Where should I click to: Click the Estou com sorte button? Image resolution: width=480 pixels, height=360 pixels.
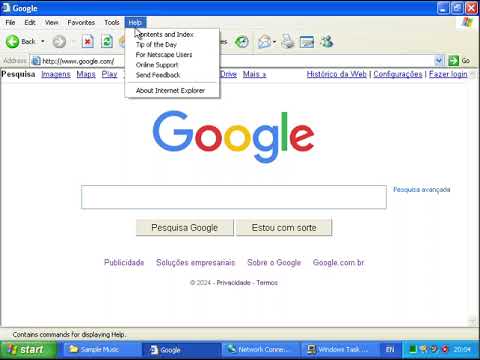pyautogui.click(x=284, y=227)
